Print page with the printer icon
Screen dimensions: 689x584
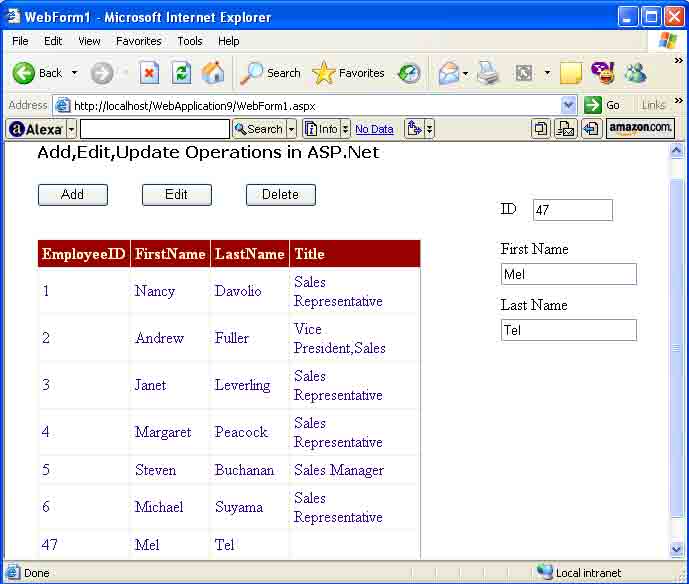(488, 73)
